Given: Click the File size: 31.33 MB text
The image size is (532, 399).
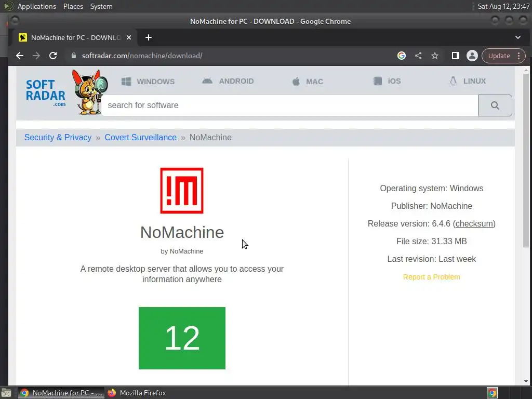Looking at the screenshot, I should point(431,241).
